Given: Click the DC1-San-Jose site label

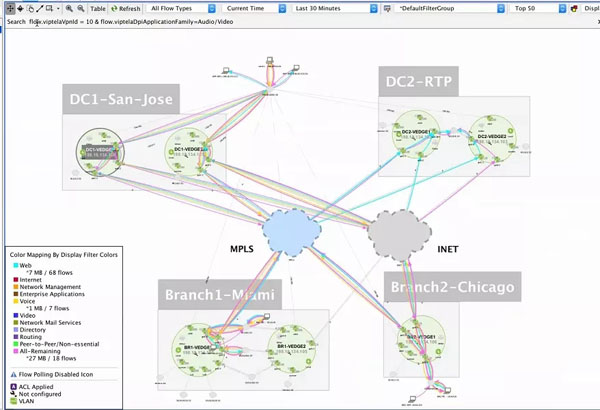Looking at the screenshot, I should (x=121, y=99).
